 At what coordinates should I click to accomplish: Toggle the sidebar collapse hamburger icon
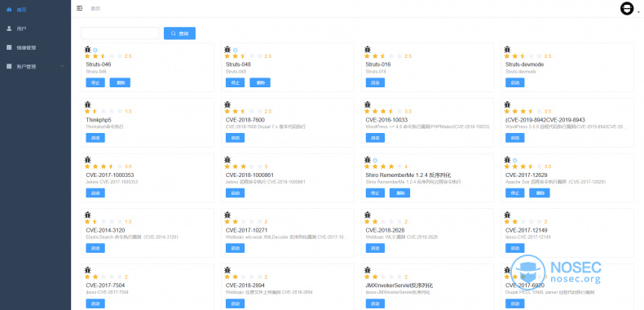(80, 8)
